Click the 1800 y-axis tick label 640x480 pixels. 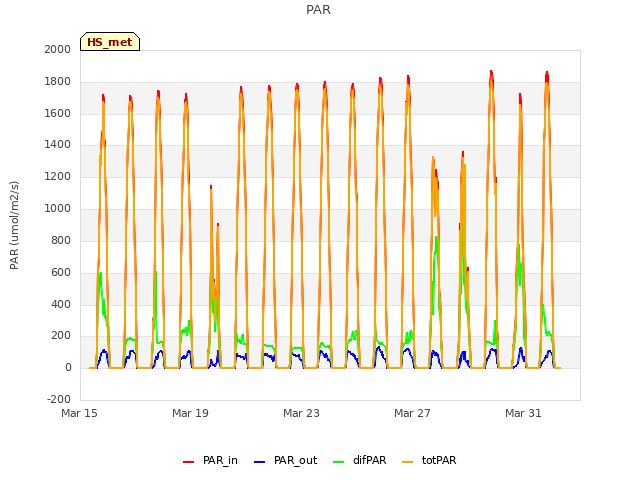tap(58, 82)
